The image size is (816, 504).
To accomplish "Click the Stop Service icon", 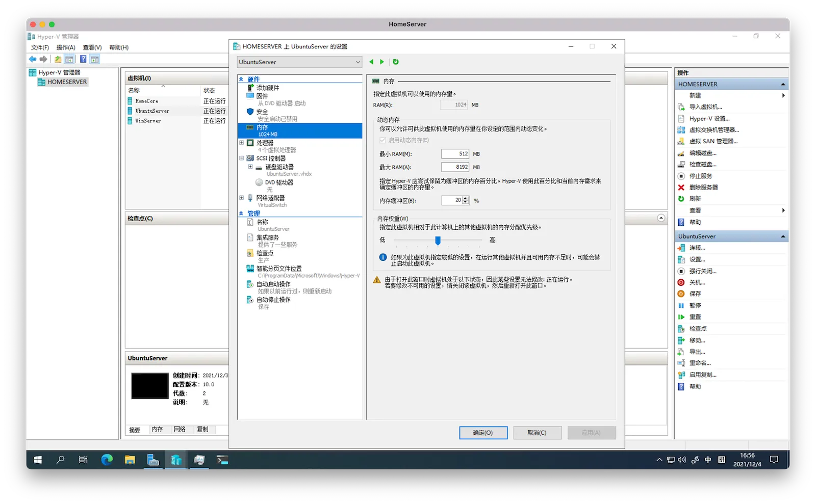I will 681,176.
